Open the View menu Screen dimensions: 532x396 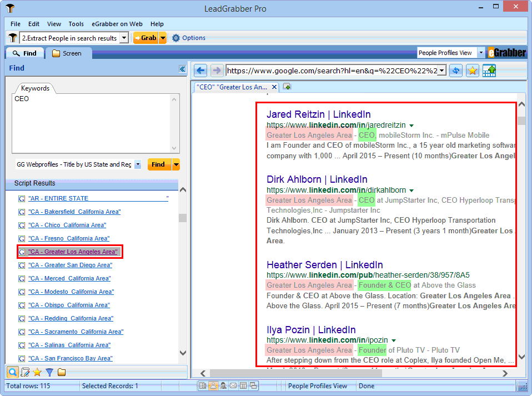coord(54,24)
